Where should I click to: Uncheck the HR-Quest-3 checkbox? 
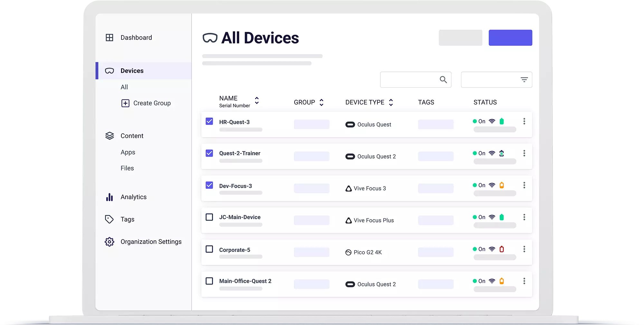[209, 121]
